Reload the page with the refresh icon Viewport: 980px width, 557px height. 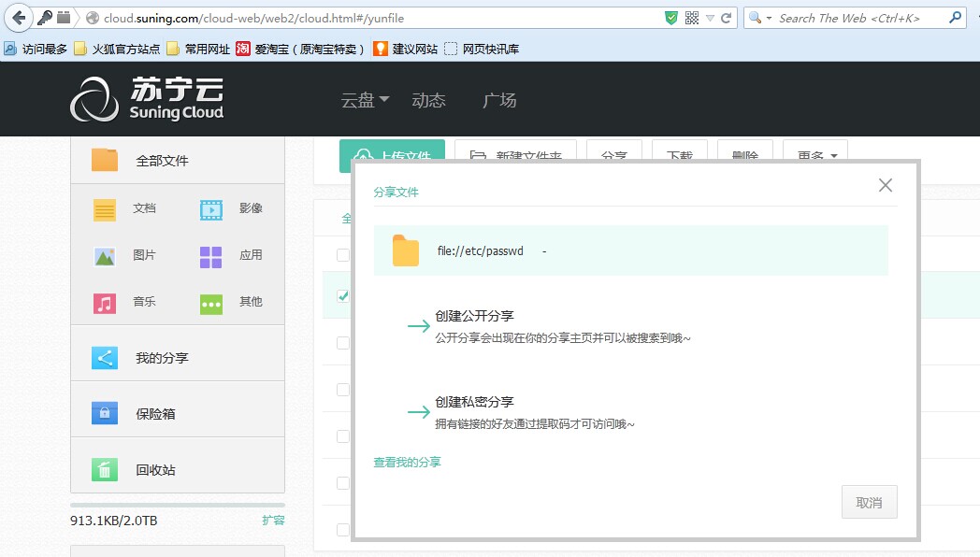727,18
